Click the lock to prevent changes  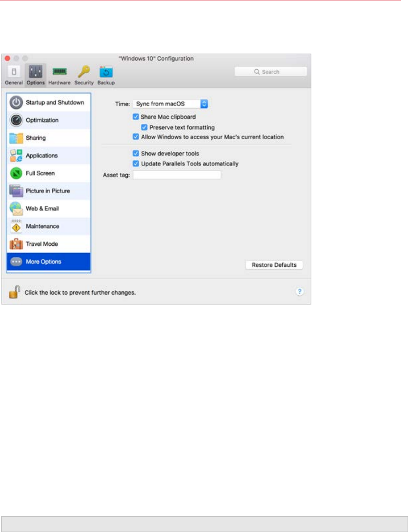click(14, 292)
